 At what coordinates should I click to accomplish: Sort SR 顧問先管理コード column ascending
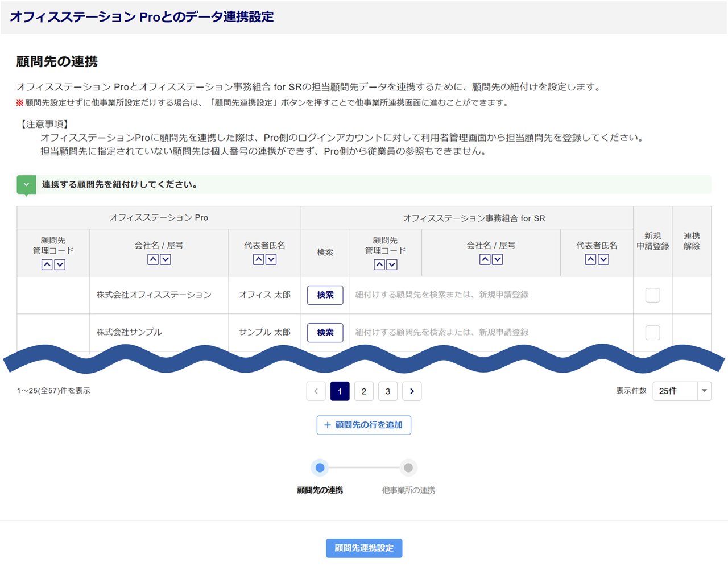point(379,264)
